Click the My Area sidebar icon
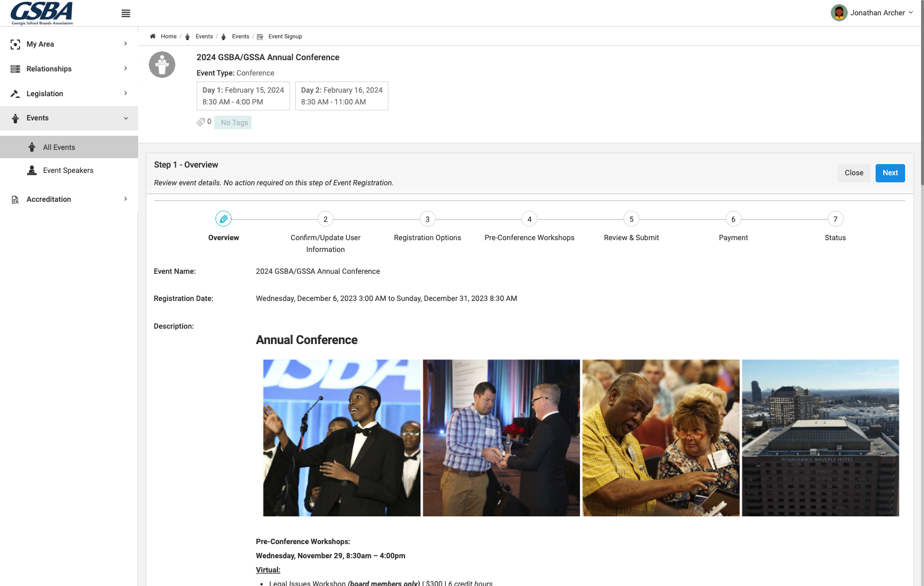 tap(15, 44)
